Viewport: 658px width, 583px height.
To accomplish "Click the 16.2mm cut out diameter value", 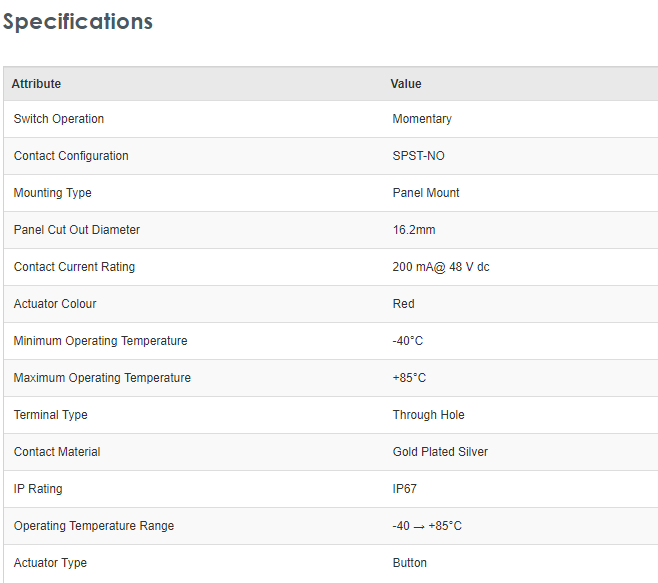I will 414,230.
